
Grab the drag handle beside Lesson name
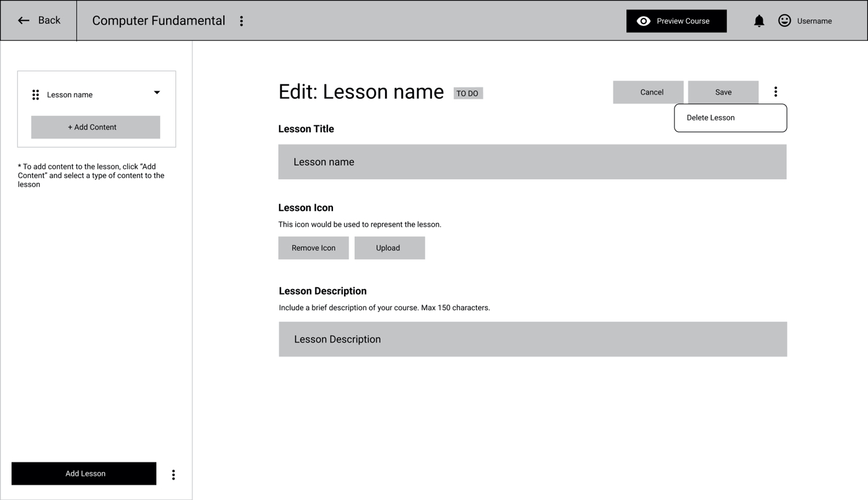(x=35, y=95)
